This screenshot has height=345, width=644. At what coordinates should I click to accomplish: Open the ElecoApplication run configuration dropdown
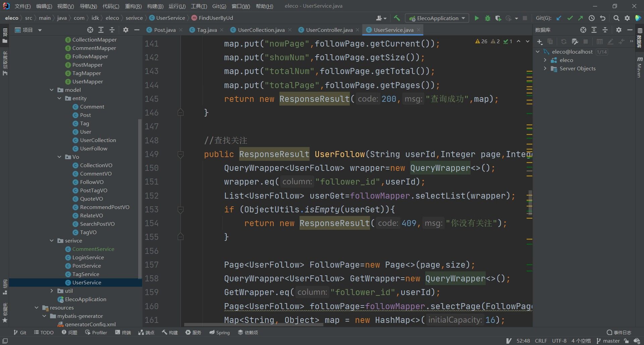[437, 18]
